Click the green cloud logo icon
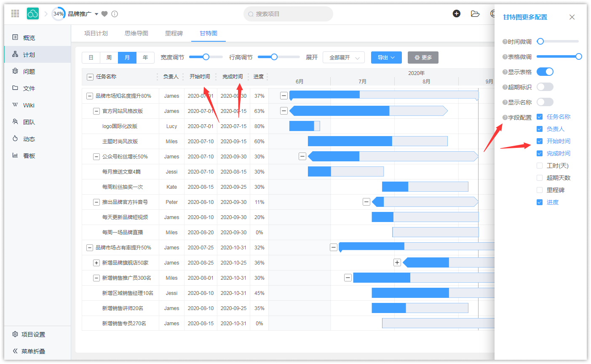The width and height of the screenshot is (591, 364). [33, 13]
